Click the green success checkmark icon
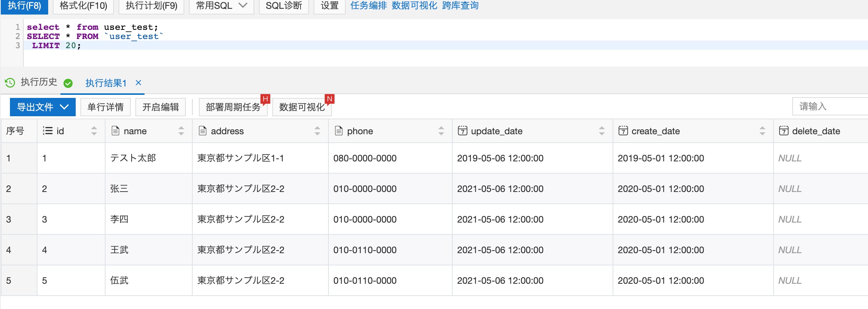The height and width of the screenshot is (309, 868). [x=68, y=83]
